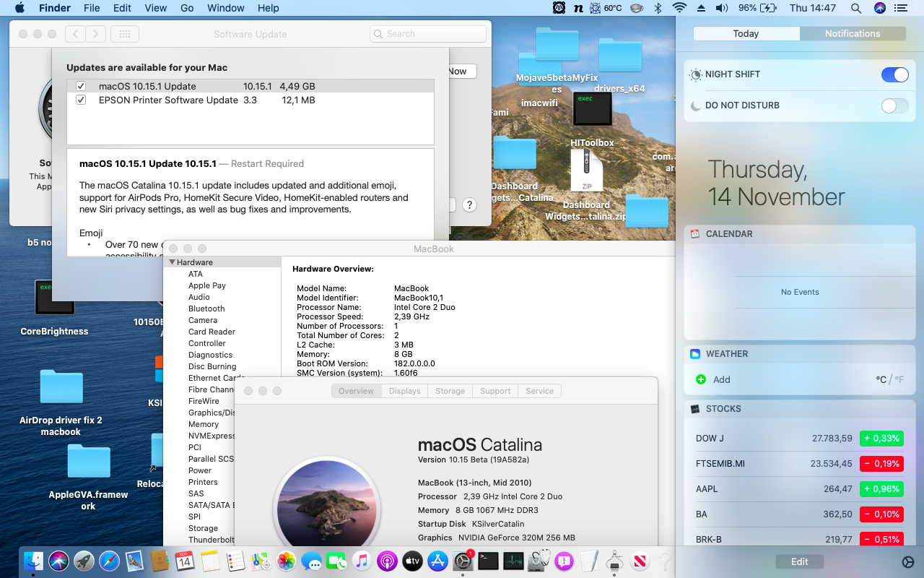The height and width of the screenshot is (578, 924).
Task: Open Activity Monitor from the Dock
Action: coord(513,561)
